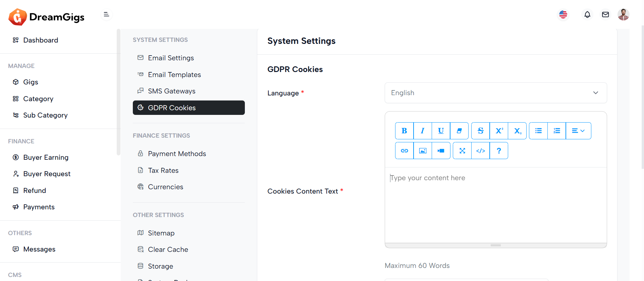Toggle bold formatting in the editor
Viewport: 644px width, 281px height.
(404, 131)
